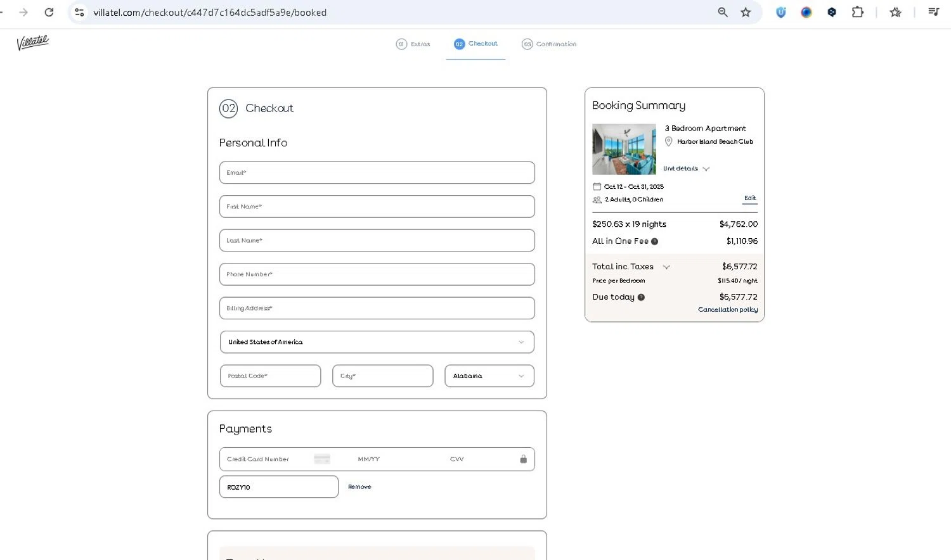Open the media control playlist icon
Viewport: 951px width, 560px height.
[x=933, y=11]
